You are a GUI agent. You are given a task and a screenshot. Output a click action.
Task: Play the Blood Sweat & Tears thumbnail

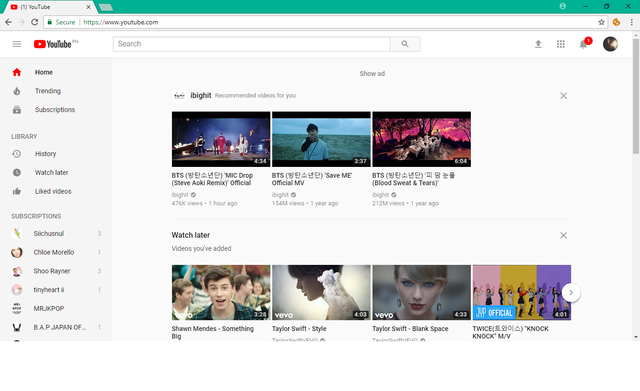422,139
